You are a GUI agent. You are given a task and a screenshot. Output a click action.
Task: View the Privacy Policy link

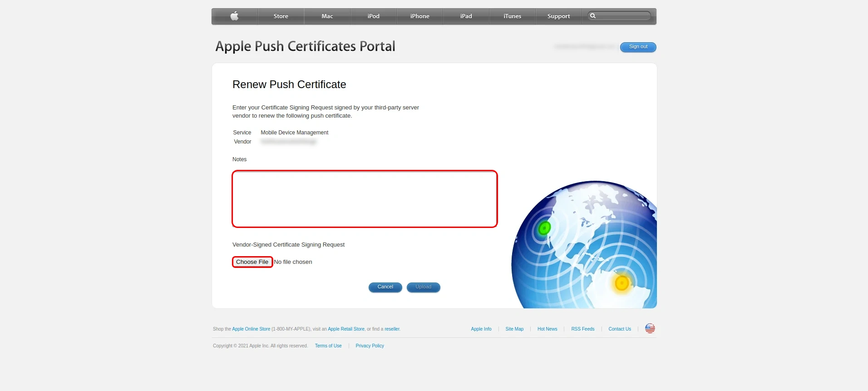[370, 346]
